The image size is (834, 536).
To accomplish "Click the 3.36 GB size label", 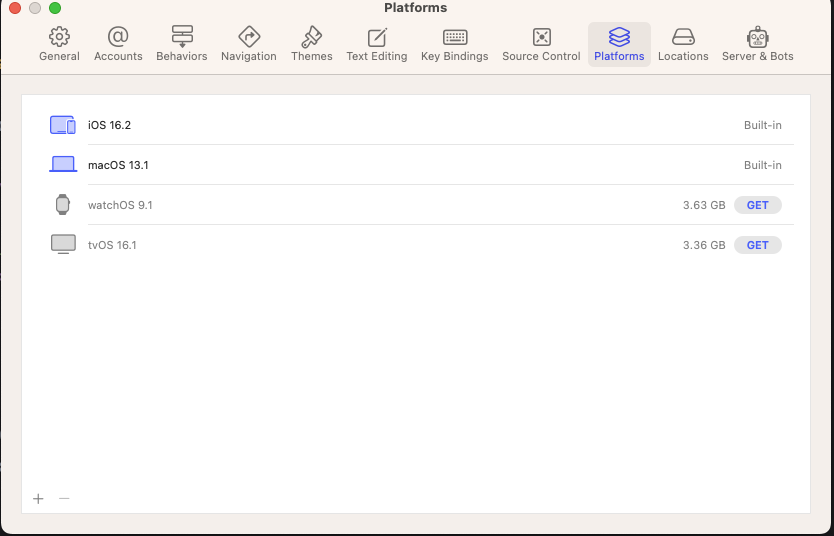I will (704, 245).
